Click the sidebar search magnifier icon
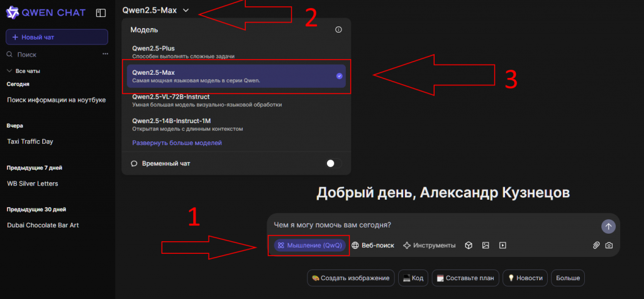Viewport: 644px width, 299px height. 10,54
